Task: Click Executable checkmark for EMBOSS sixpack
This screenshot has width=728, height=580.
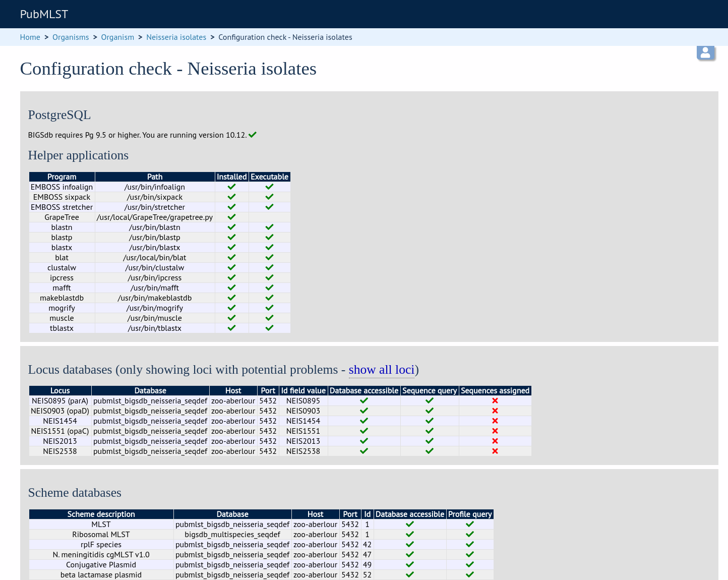Action: (269, 197)
